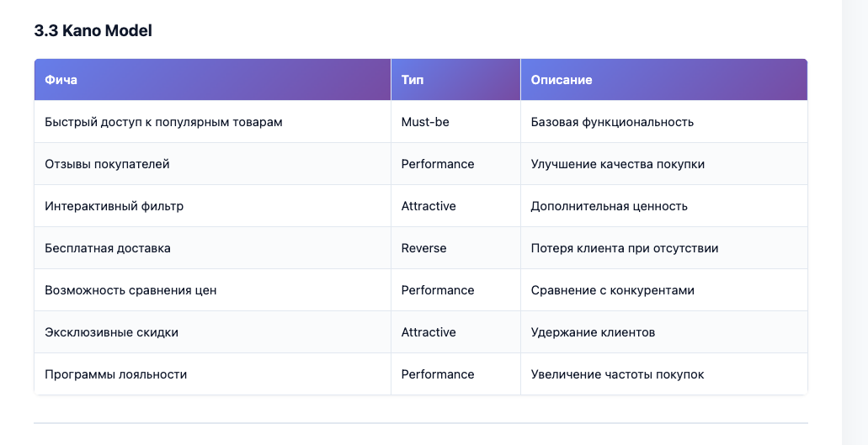Select "Базовая функциональность" description cell
Screen dimensions: 868x445
coord(663,122)
